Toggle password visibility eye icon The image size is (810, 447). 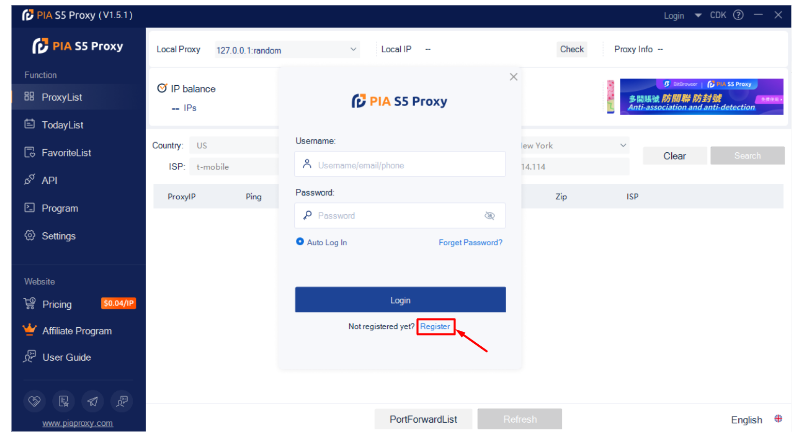(490, 215)
